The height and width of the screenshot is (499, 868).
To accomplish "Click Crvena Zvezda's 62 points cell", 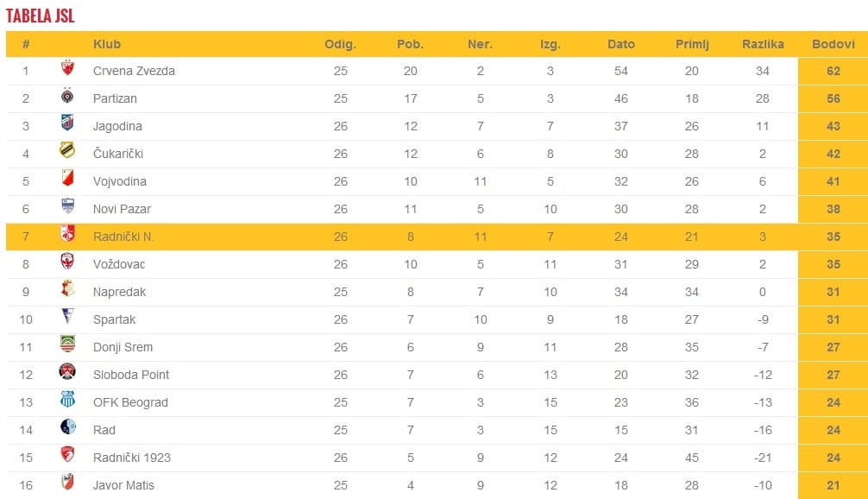I will (x=833, y=71).
